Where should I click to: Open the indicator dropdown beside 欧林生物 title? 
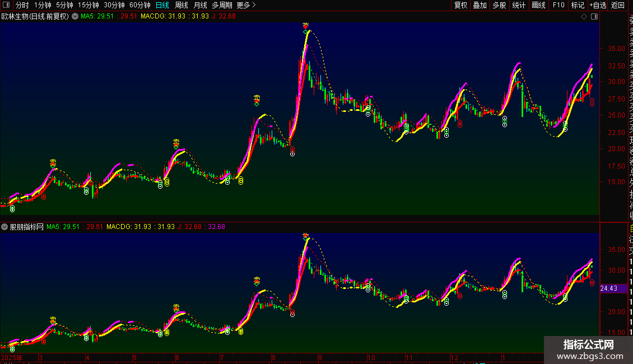pyautogui.click(x=75, y=17)
